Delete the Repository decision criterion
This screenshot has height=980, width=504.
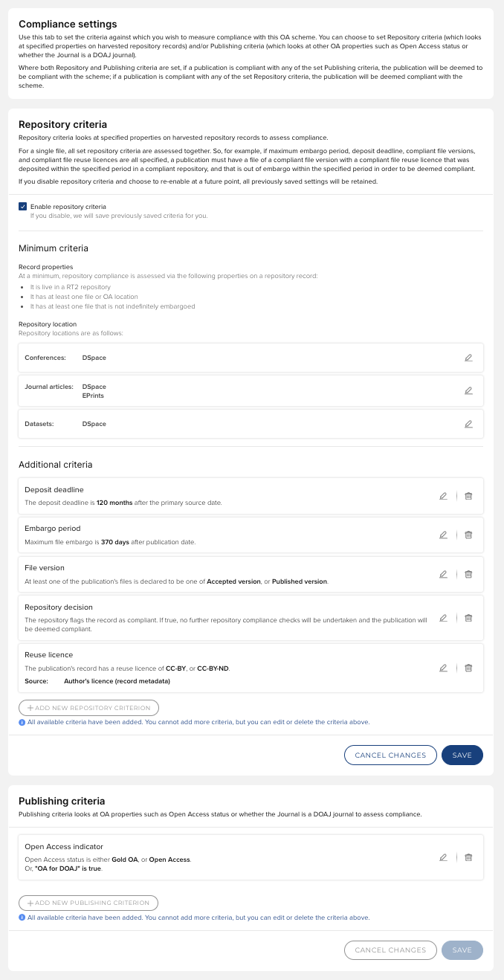(468, 618)
